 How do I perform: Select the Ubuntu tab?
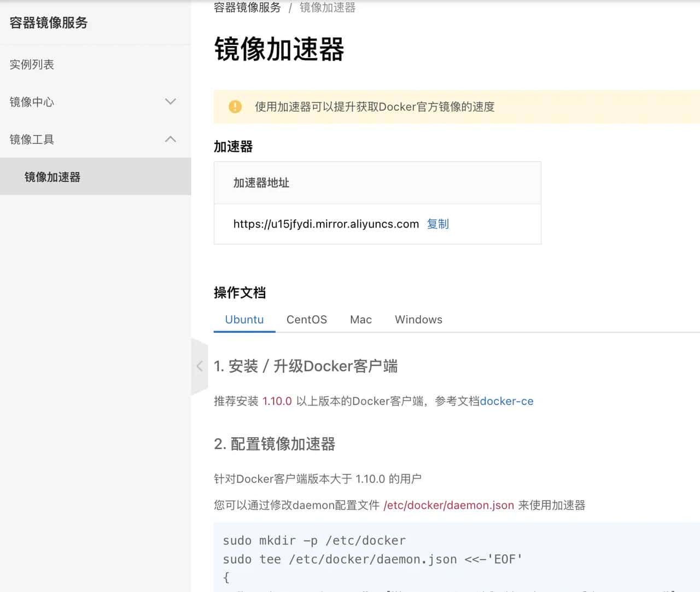pyautogui.click(x=244, y=320)
